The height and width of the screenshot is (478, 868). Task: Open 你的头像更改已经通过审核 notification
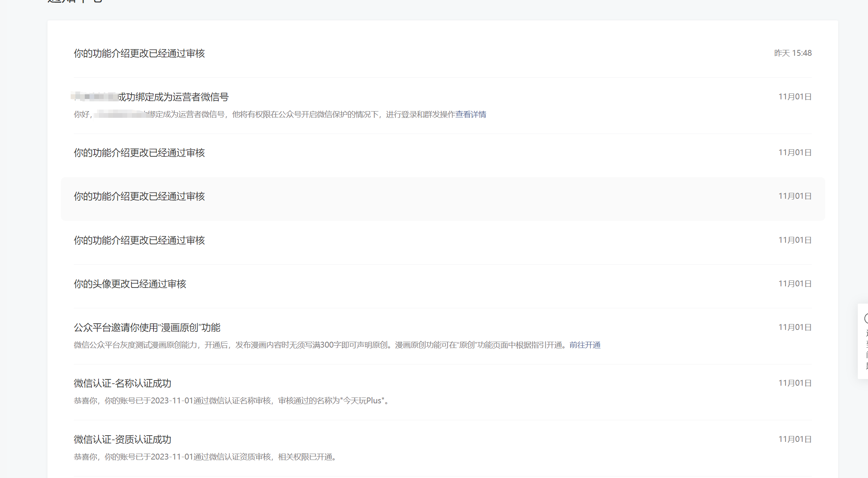130,284
